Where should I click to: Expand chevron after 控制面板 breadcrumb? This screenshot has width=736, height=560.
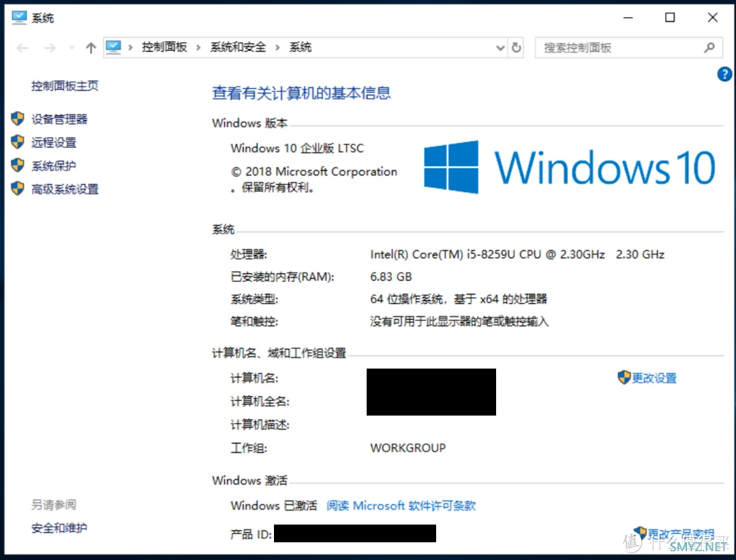click(x=198, y=48)
